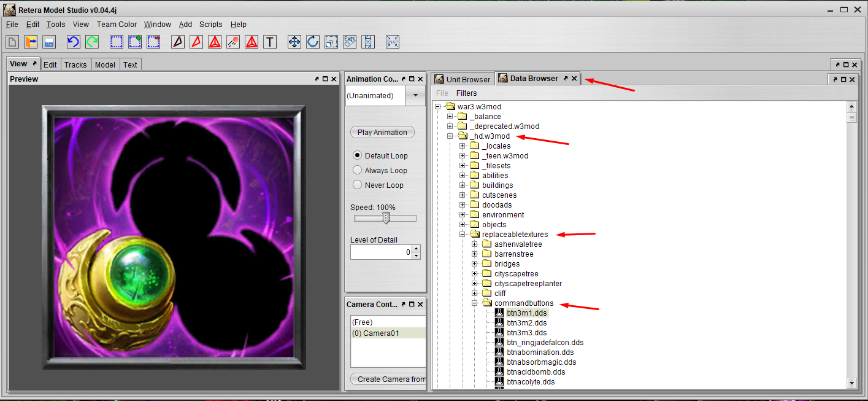Expand the buildings folder
This screenshot has width=868, height=401.
463,185
